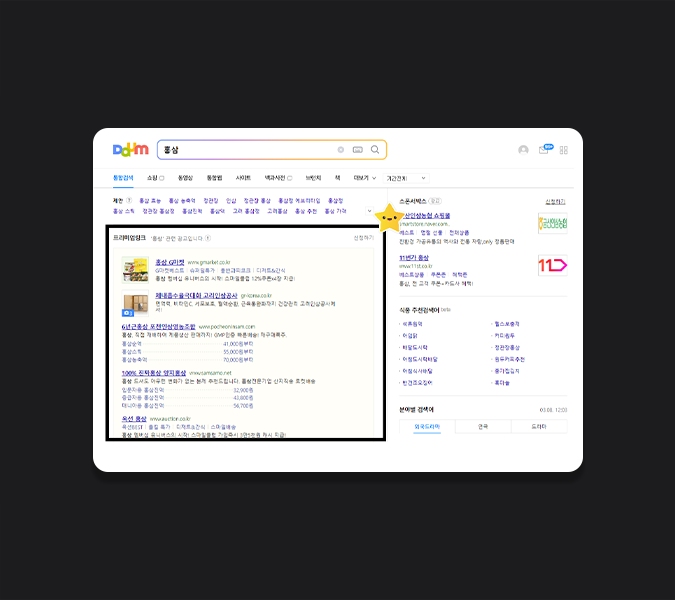Select the 백과사전 tab
The image size is (675, 600).
click(278, 178)
